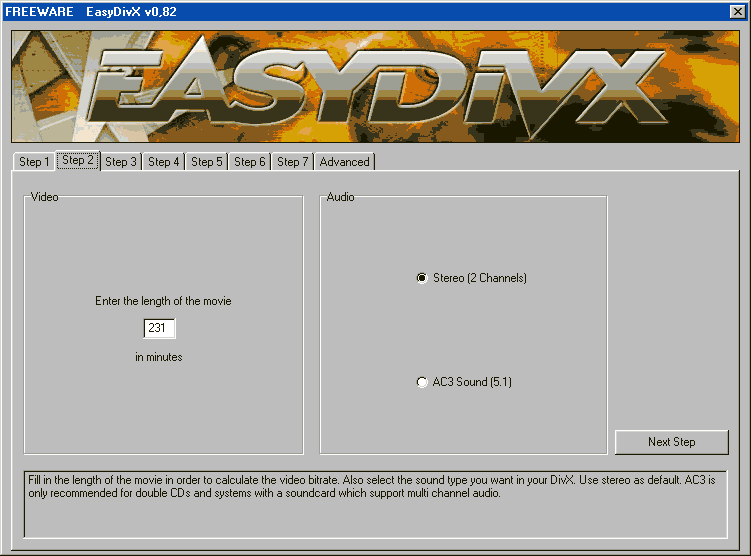Image resolution: width=751 pixels, height=556 pixels.
Task: Close the EasyDivX window
Action: (738, 11)
